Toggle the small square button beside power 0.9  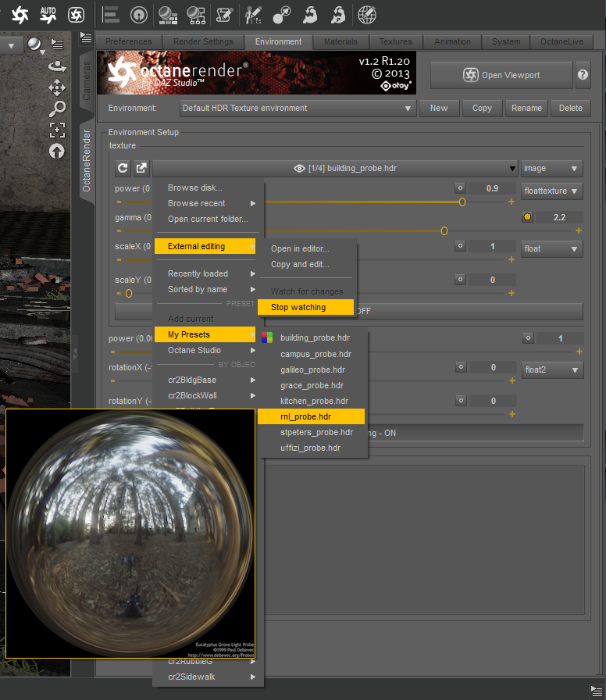[x=460, y=188]
